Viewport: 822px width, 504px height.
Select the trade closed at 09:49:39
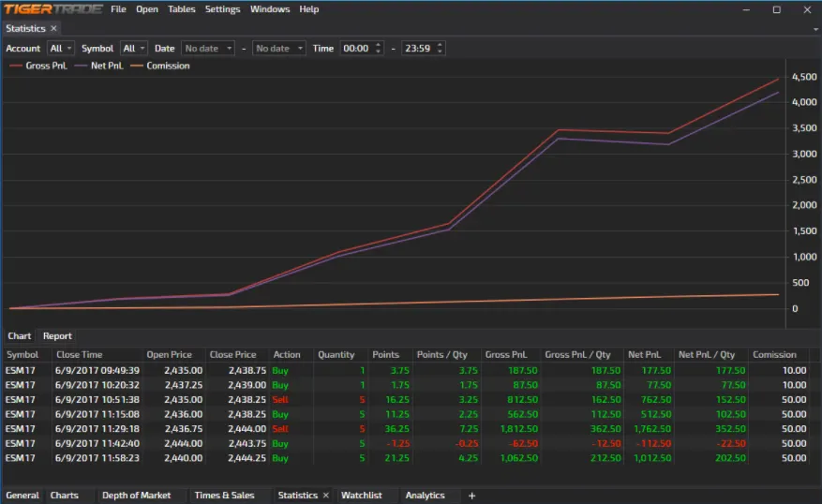(x=406, y=370)
